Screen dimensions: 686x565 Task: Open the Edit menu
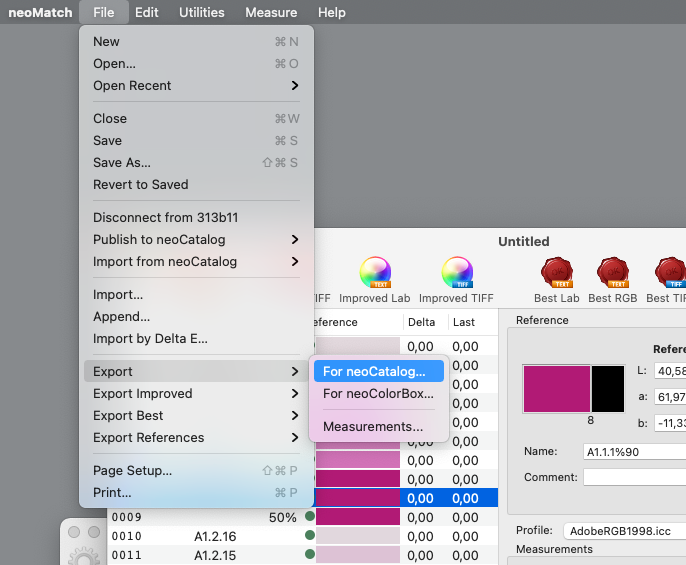coord(147,12)
